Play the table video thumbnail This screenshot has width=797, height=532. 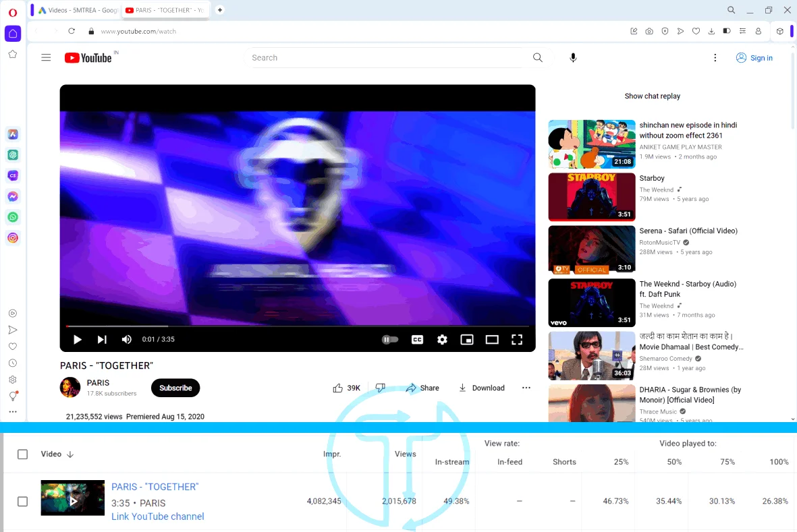pyautogui.click(x=73, y=498)
